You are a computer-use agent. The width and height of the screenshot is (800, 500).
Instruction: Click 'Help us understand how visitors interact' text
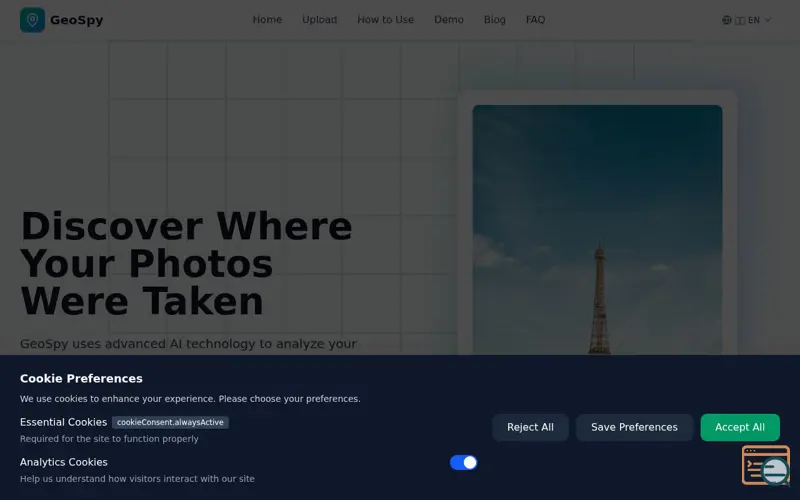pyautogui.click(x=137, y=479)
